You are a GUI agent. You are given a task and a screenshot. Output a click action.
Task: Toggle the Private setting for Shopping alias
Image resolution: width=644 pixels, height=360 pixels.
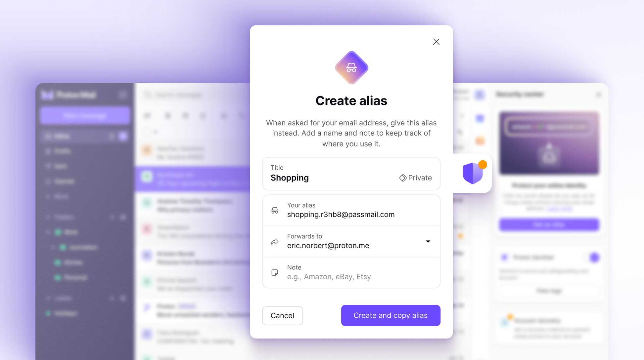(414, 177)
